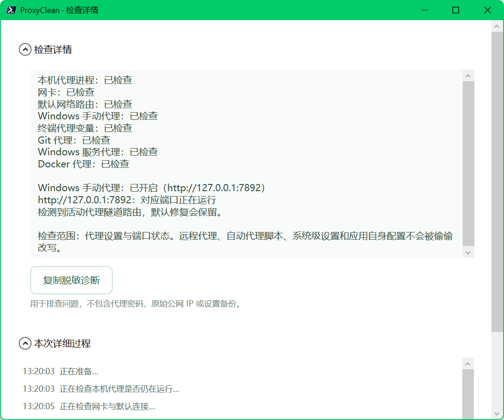The height and width of the screenshot is (420, 504).
Task: Click the 复制脱敏诊断 button
Action: coord(71,280)
